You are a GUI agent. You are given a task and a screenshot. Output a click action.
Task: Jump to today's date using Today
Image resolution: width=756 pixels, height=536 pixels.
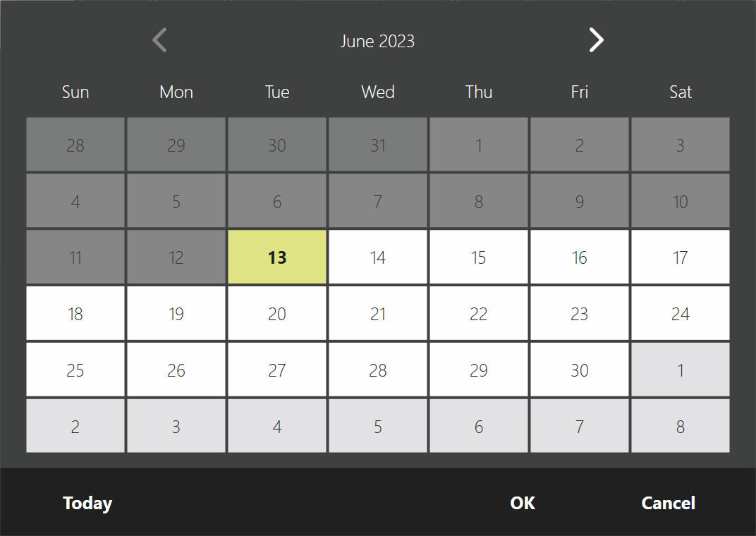[x=87, y=503]
